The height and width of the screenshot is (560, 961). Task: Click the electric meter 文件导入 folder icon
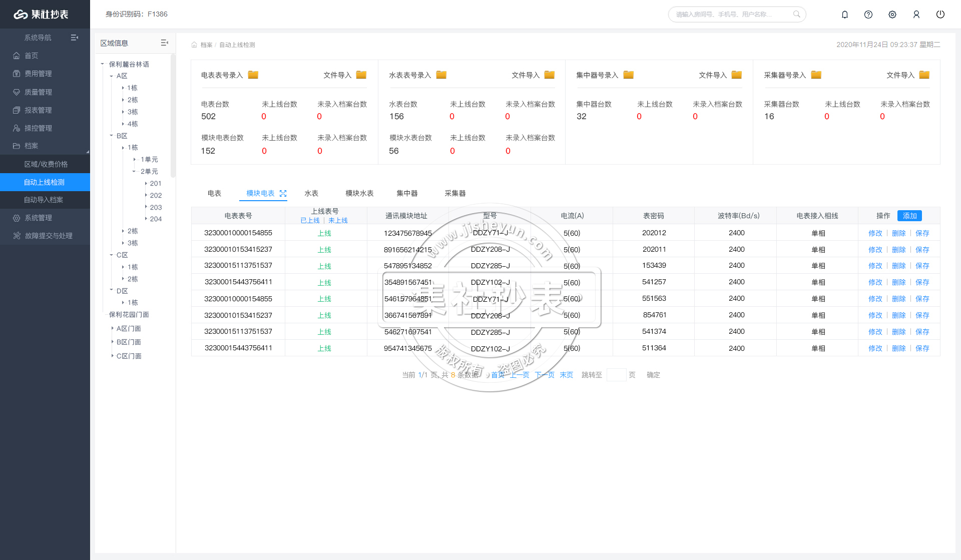(x=361, y=75)
